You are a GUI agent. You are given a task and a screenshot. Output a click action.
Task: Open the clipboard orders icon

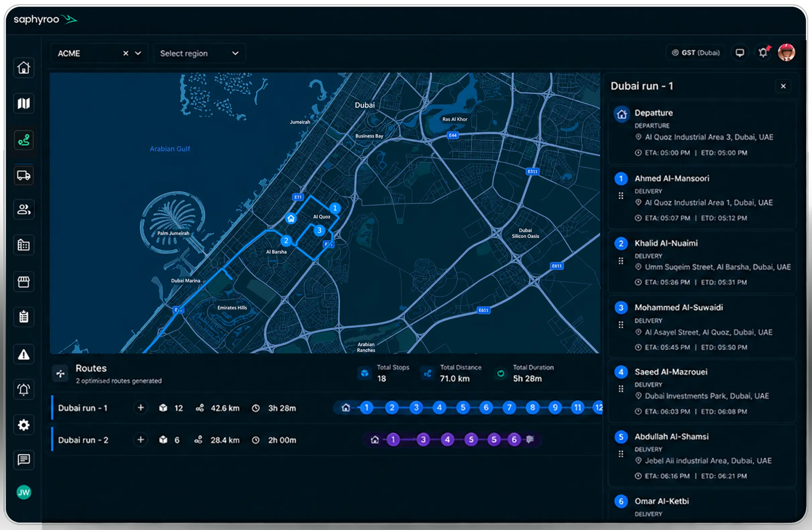[x=23, y=317]
